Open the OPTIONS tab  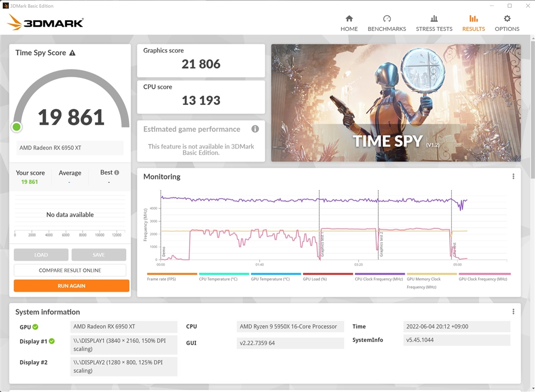pyautogui.click(x=507, y=23)
